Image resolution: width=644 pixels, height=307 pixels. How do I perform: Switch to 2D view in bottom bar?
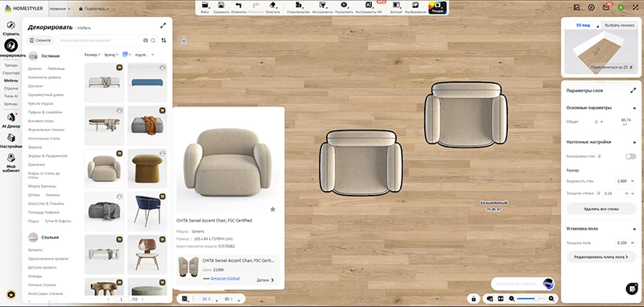click(x=207, y=299)
